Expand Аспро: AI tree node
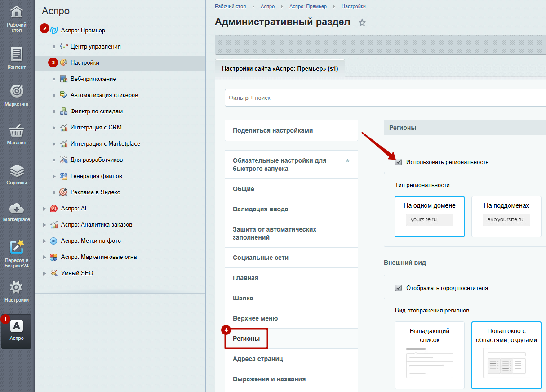This screenshot has width=546, height=392. click(44, 209)
